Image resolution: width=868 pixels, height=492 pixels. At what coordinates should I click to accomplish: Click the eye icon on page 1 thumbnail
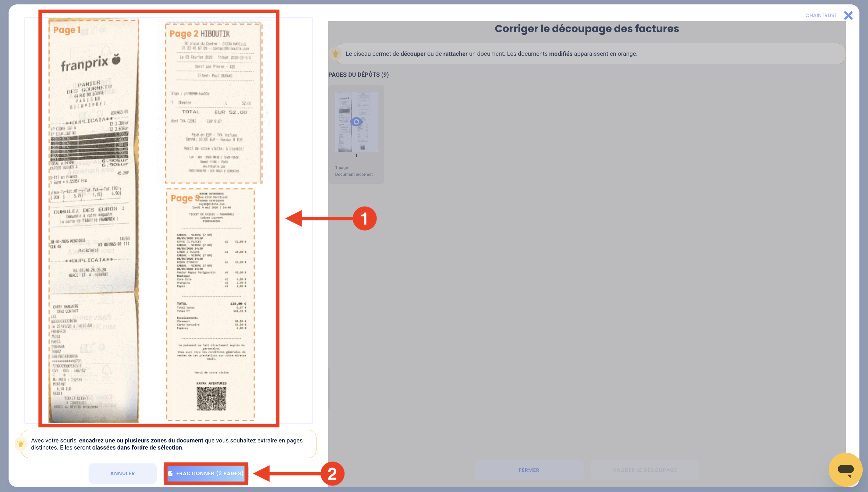(x=356, y=122)
